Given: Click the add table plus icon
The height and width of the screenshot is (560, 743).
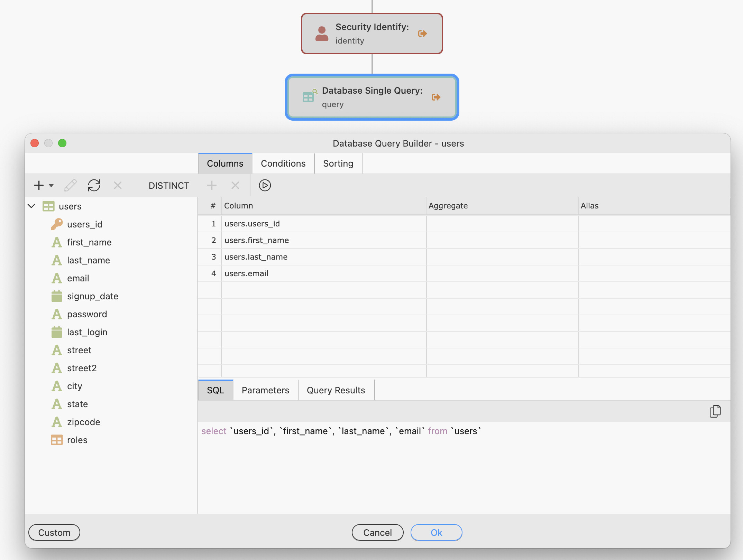Looking at the screenshot, I should (x=39, y=185).
